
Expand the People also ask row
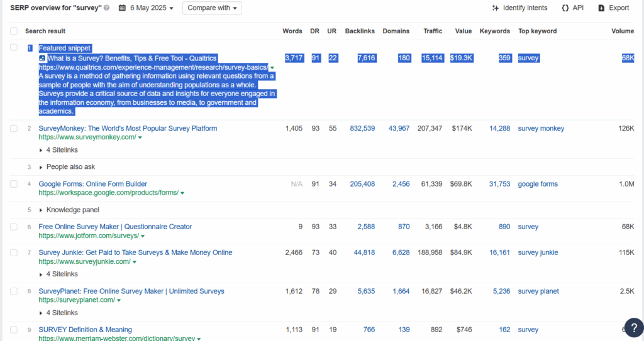tap(67, 167)
